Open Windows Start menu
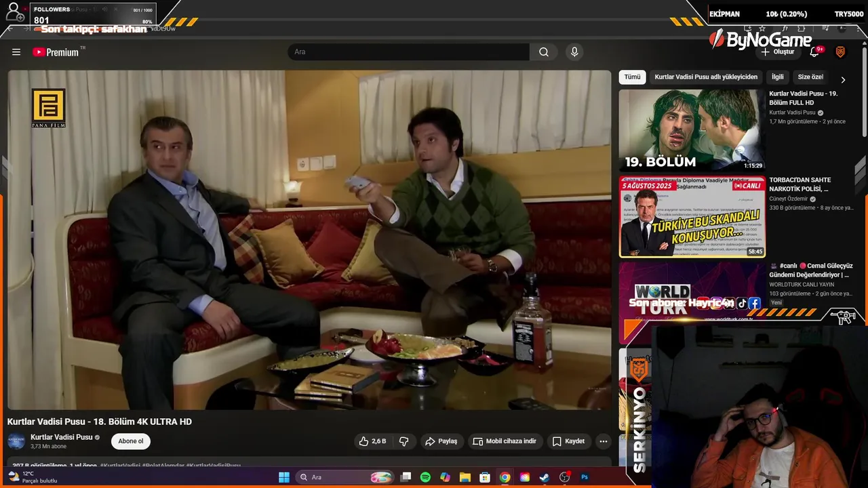 coord(284,477)
